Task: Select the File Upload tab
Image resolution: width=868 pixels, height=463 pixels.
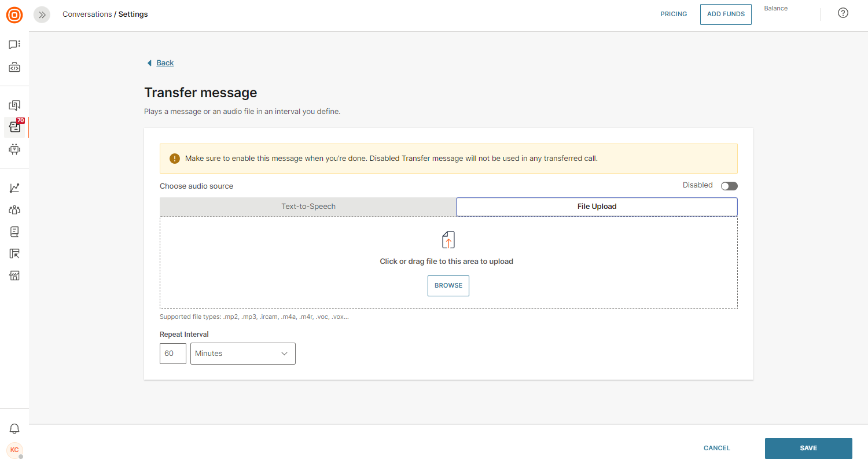Action: point(597,207)
